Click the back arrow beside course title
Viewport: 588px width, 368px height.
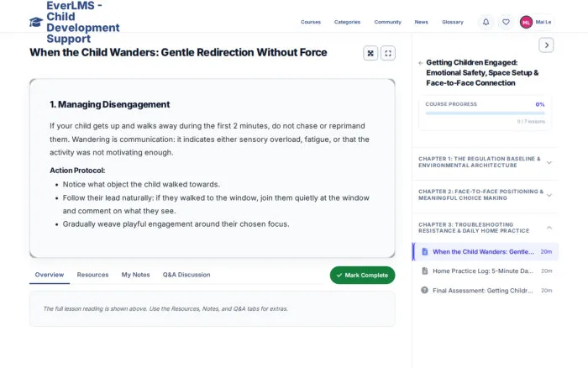[420, 63]
